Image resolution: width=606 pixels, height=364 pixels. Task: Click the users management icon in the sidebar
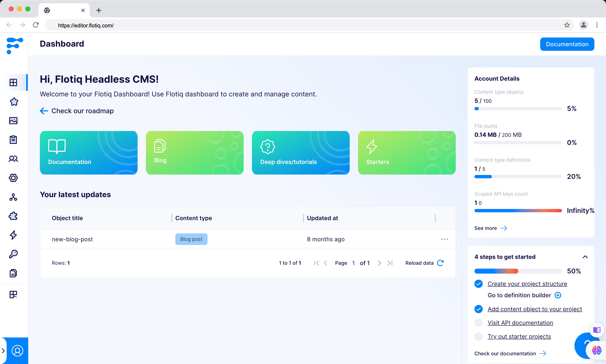[13, 159]
